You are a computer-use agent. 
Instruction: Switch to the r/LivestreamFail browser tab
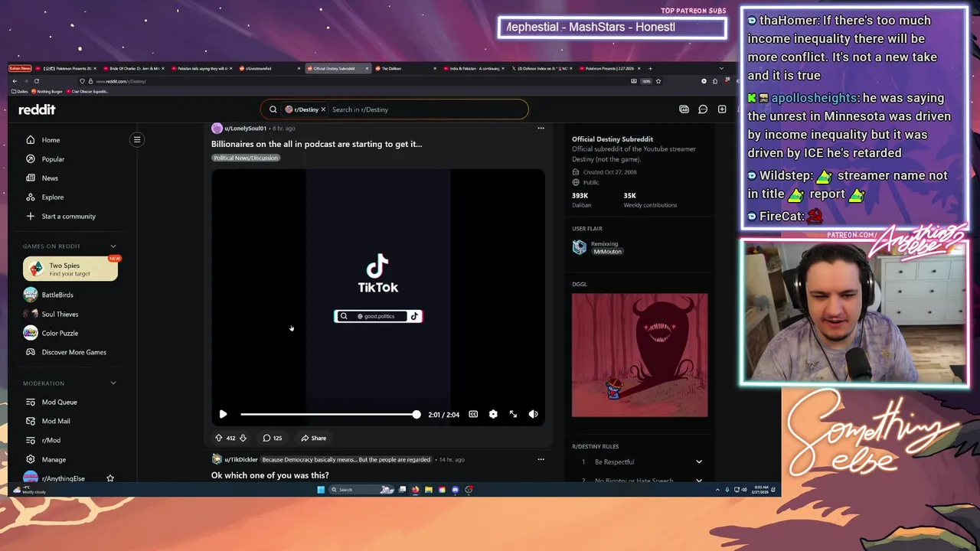[268, 68]
